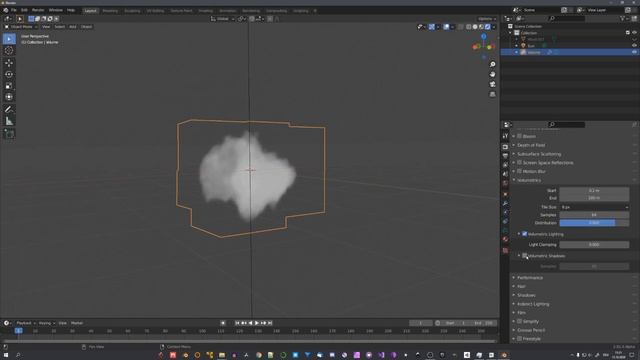Enable the Simplify checkbox
Screen dimensions: 640x360
pos(520,321)
